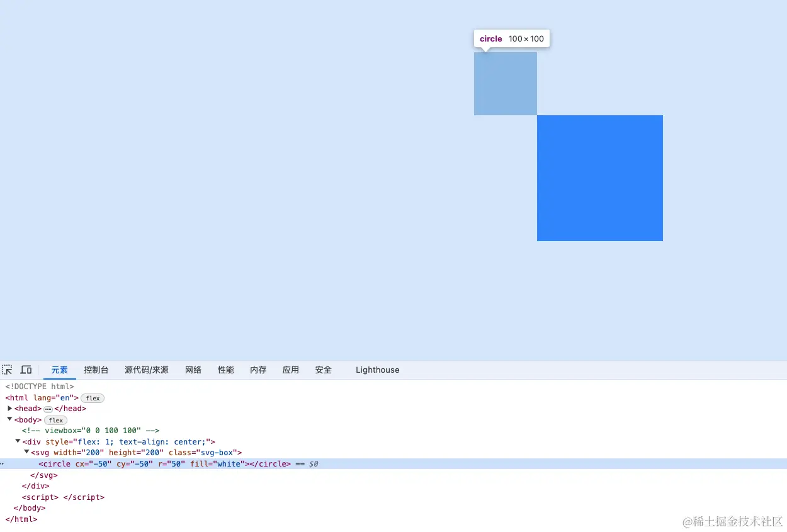The width and height of the screenshot is (787, 532).
Task: Click the three-dot actions next to circle row
Action: pos(3,464)
